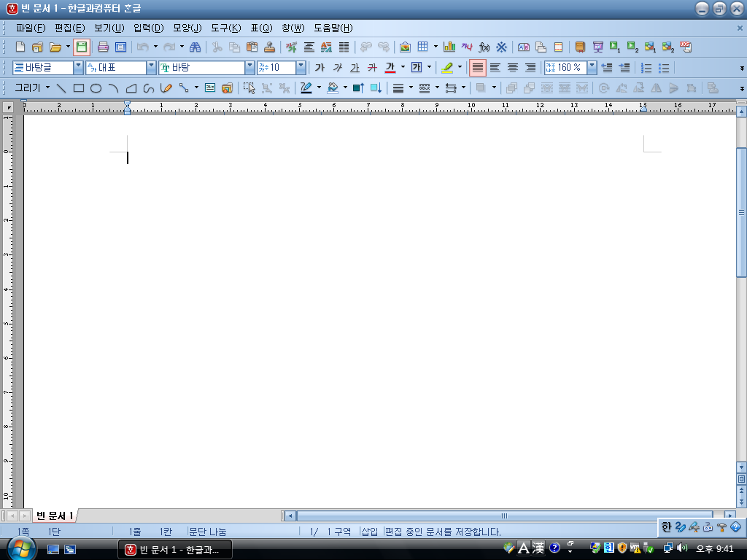The image size is (747, 560).
Task: Click the Windows Start orb
Action: pyautogui.click(x=21, y=548)
